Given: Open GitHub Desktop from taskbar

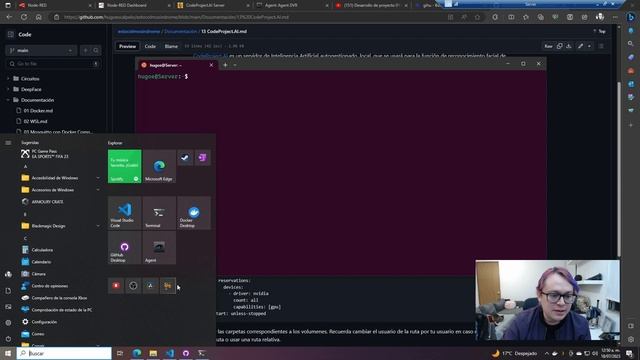Looking at the screenshot, I should pyautogui.click(x=186, y=353).
